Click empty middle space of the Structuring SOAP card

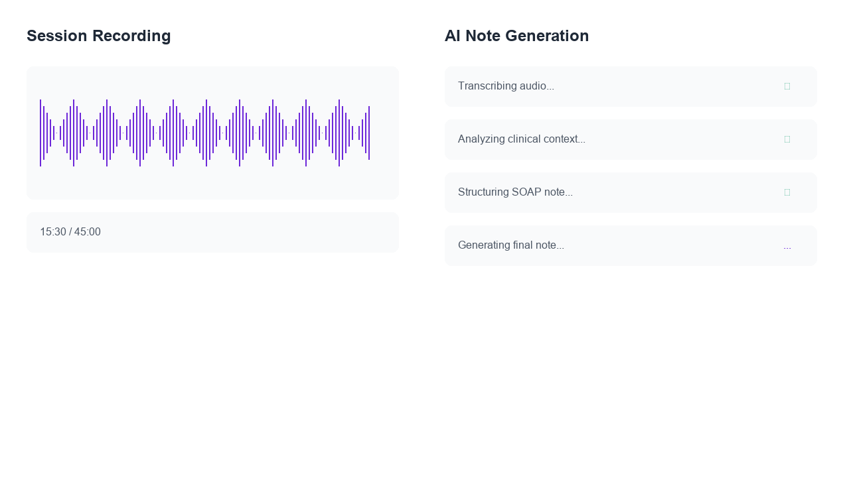[x=677, y=192]
